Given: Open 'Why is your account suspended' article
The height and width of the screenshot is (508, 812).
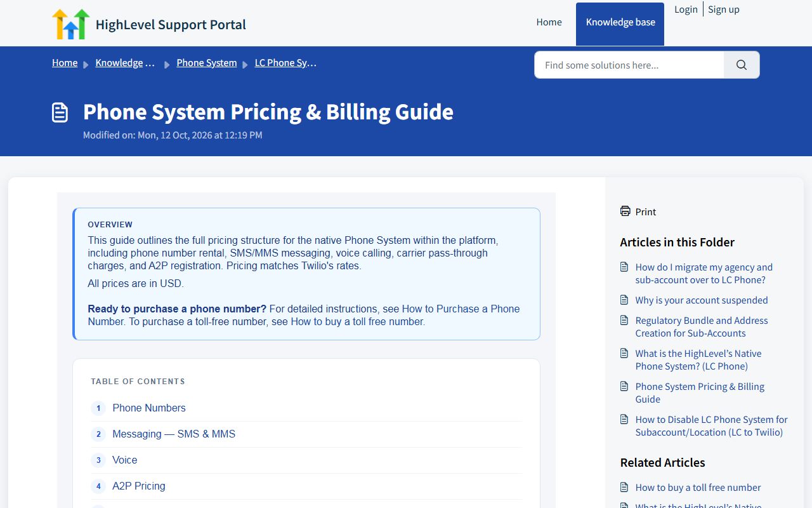Looking at the screenshot, I should pyautogui.click(x=702, y=300).
